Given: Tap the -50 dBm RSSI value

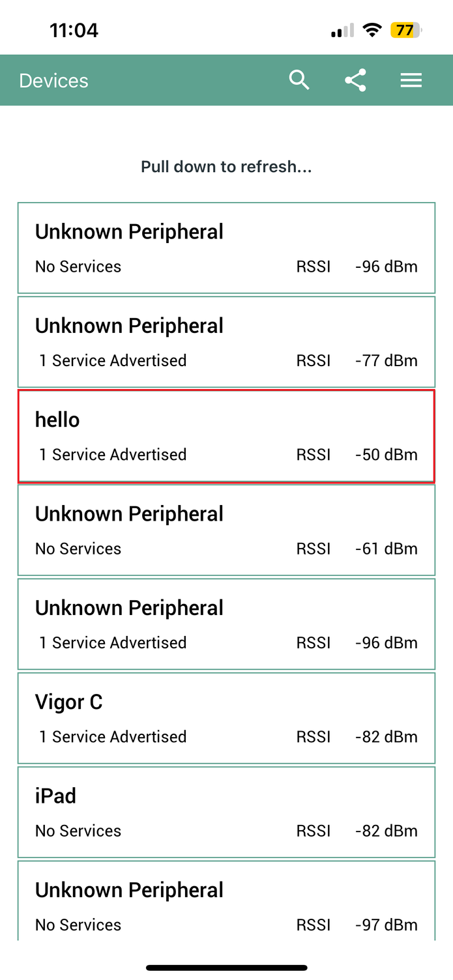Looking at the screenshot, I should click(x=386, y=455).
